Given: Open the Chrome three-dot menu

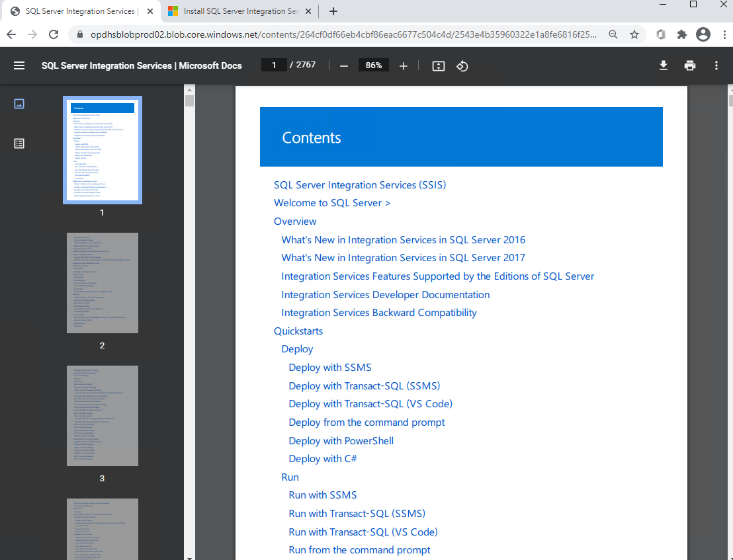Looking at the screenshot, I should (x=724, y=34).
